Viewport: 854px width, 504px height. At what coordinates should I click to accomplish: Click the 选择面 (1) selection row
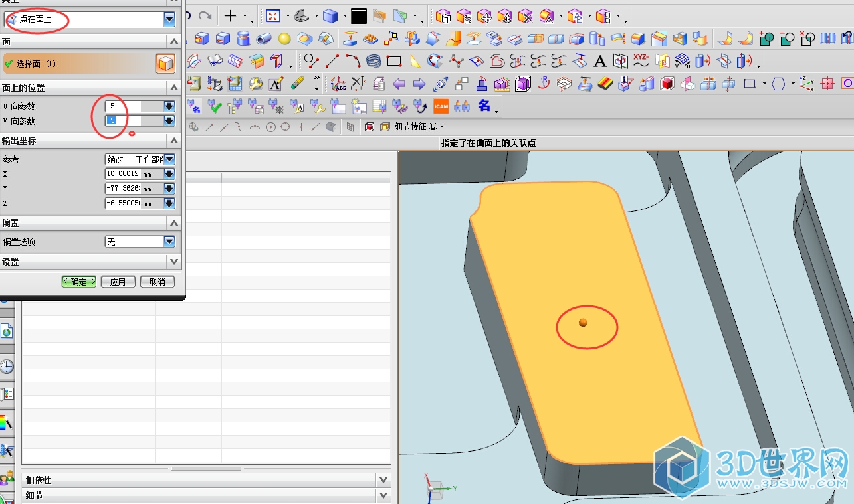[78, 64]
